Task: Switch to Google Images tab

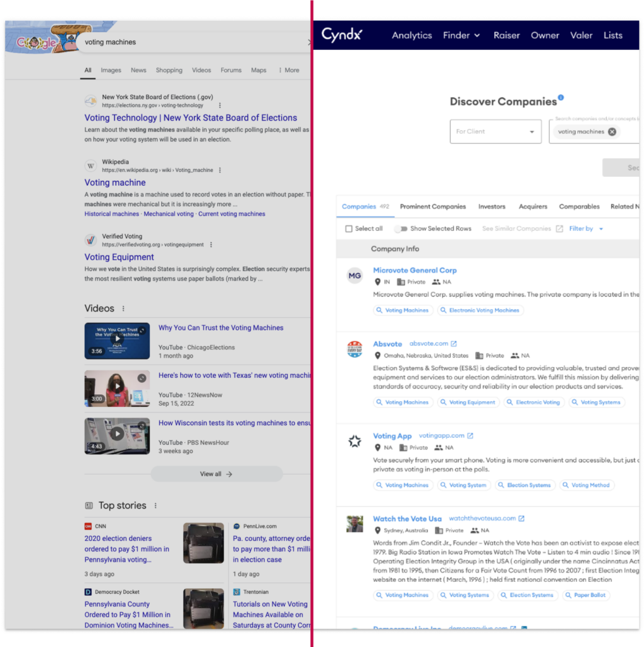Action: tap(111, 70)
